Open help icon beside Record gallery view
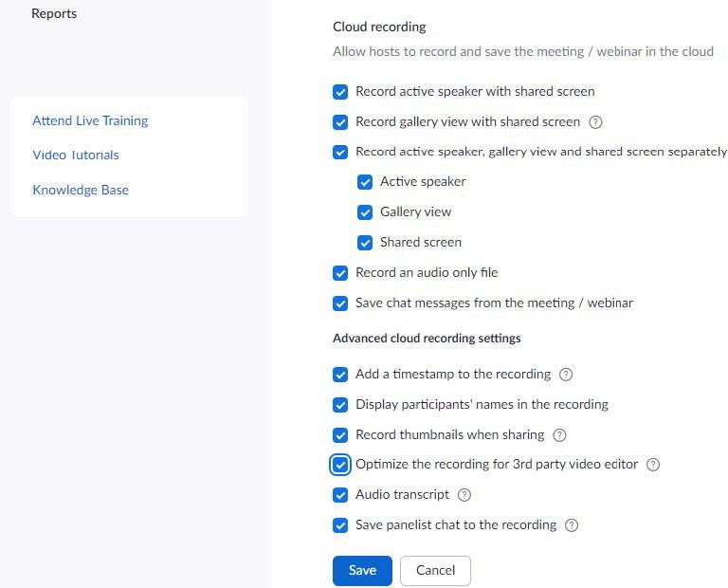 [x=595, y=122]
